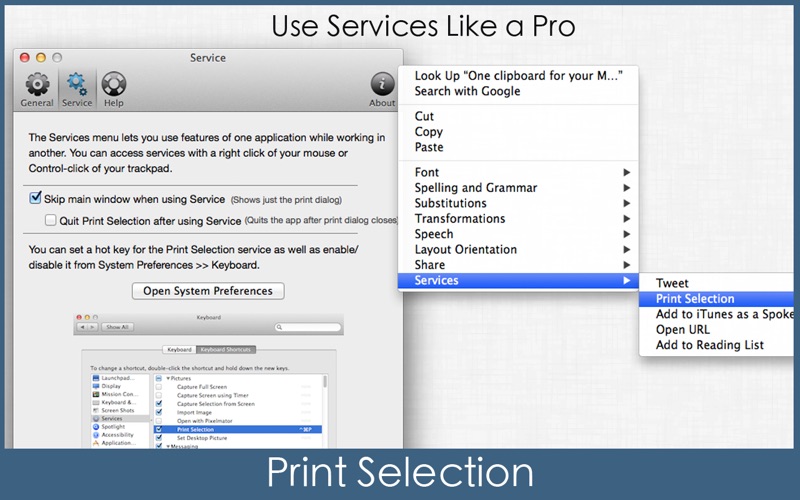Click the Display icon in the shortcuts list
Image resolution: width=800 pixels, height=500 pixels.
(x=96, y=387)
